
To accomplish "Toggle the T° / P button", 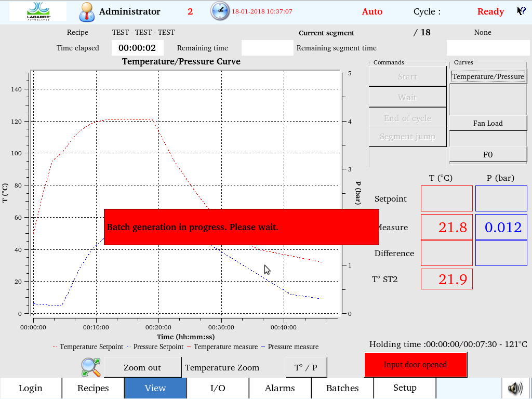I will coord(306,367).
